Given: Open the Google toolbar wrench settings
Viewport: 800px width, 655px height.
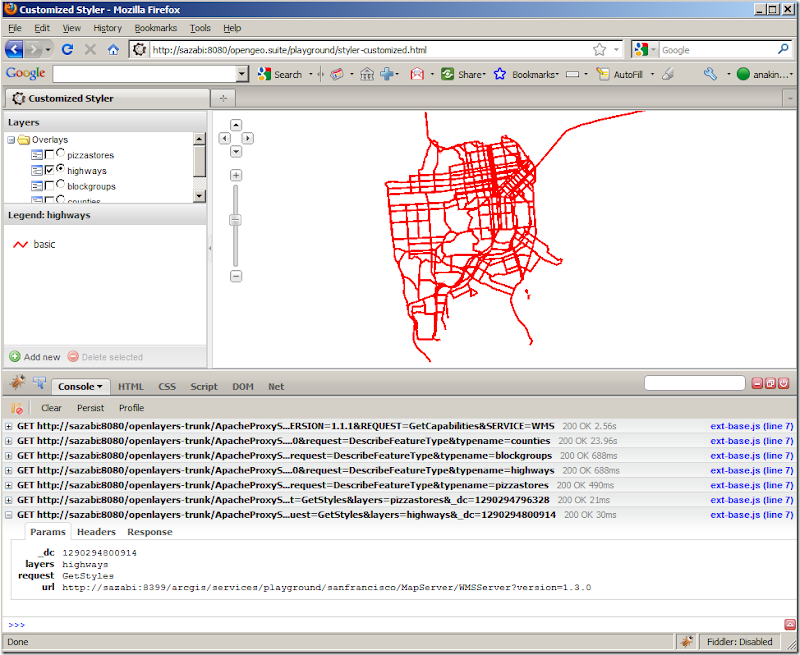Looking at the screenshot, I should [x=710, y=74].
